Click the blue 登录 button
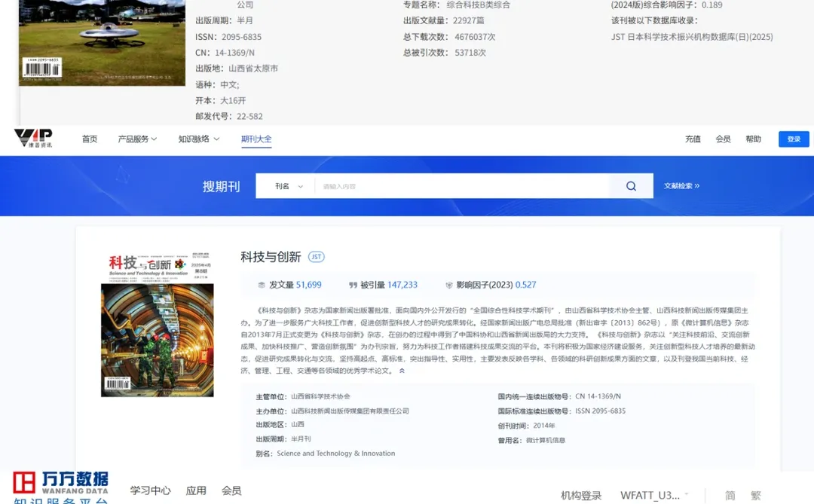The width and height of the screenshot is (814, 504). [793, 139]
